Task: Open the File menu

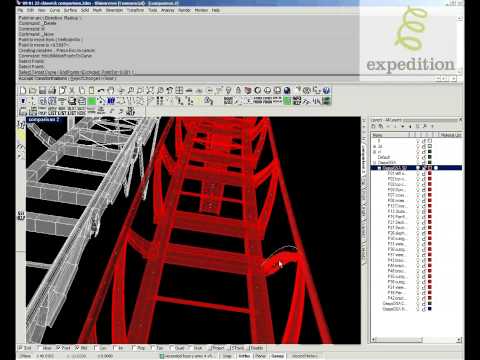Action: pyautogui.click(x=21, y=10)
